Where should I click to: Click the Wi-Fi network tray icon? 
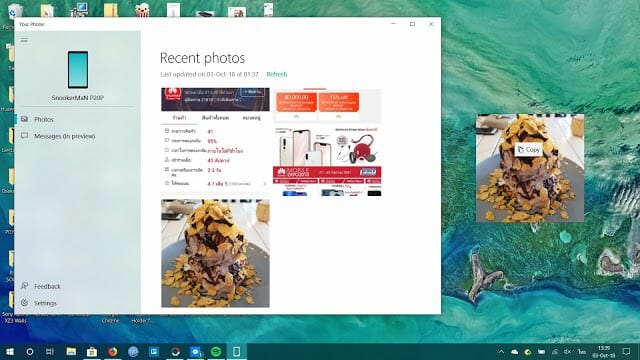555,351
